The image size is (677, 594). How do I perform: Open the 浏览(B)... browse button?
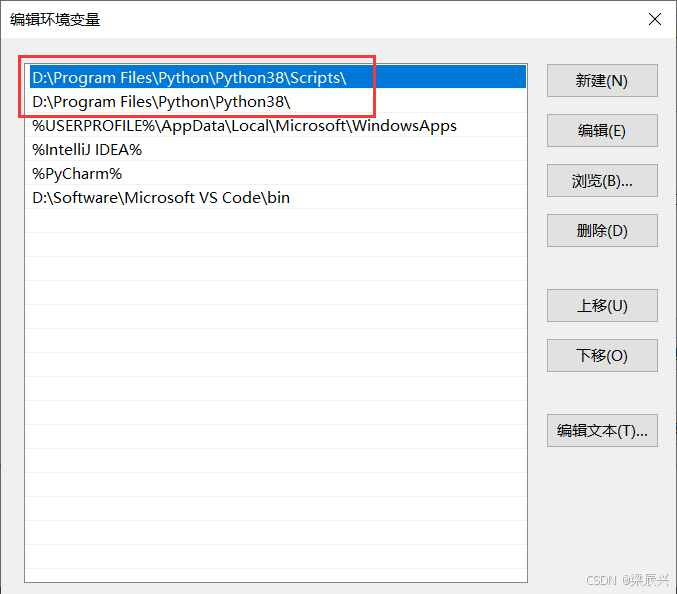(x=602, y=180)
